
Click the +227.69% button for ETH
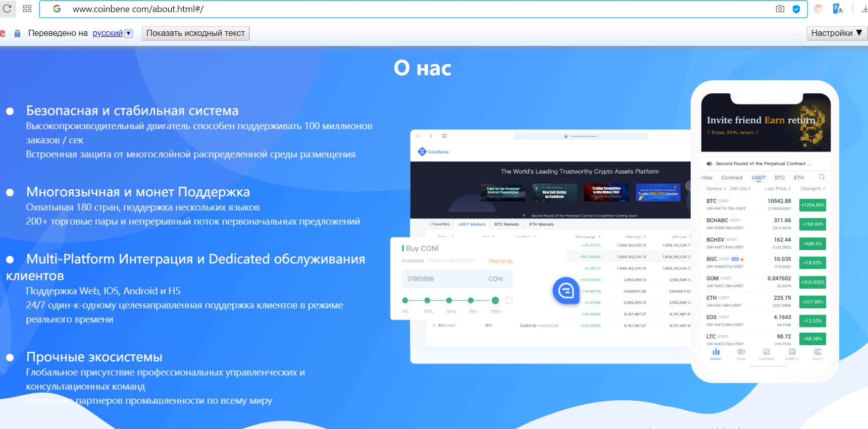tap(812, 302)
